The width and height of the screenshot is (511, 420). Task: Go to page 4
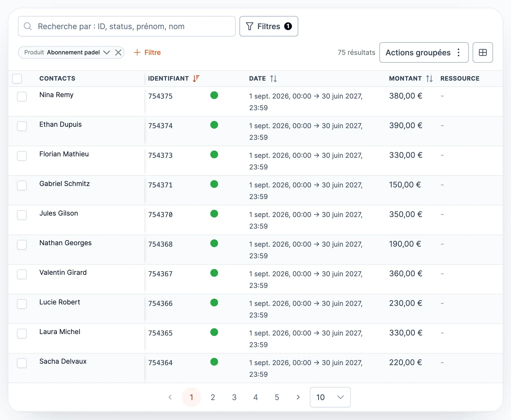pos(255,397)
